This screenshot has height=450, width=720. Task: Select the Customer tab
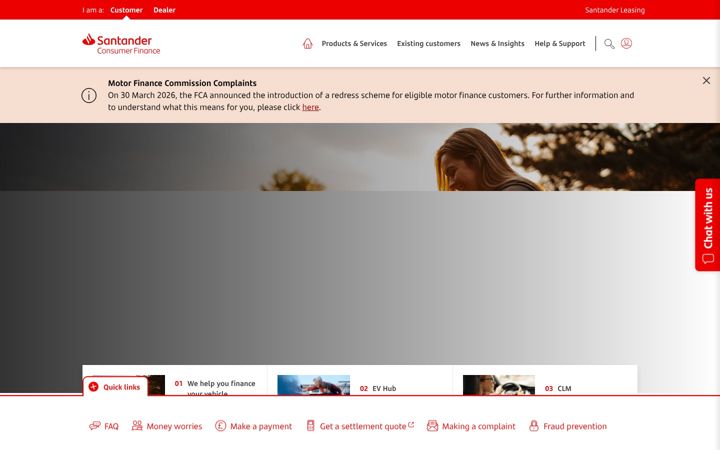126,10
